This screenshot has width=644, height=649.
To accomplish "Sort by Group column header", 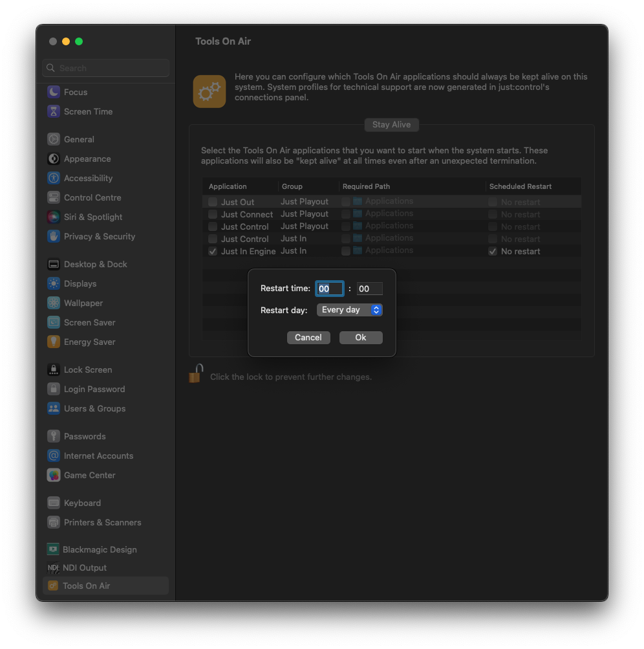I will 308,186.
